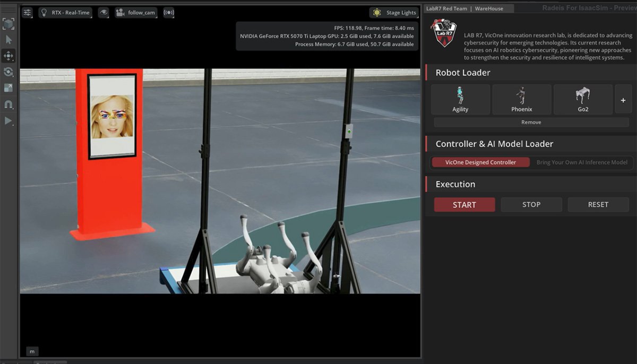Click the Robot Loader section header
This screenshot has height=364, width=637.
(x=531, y=73)
